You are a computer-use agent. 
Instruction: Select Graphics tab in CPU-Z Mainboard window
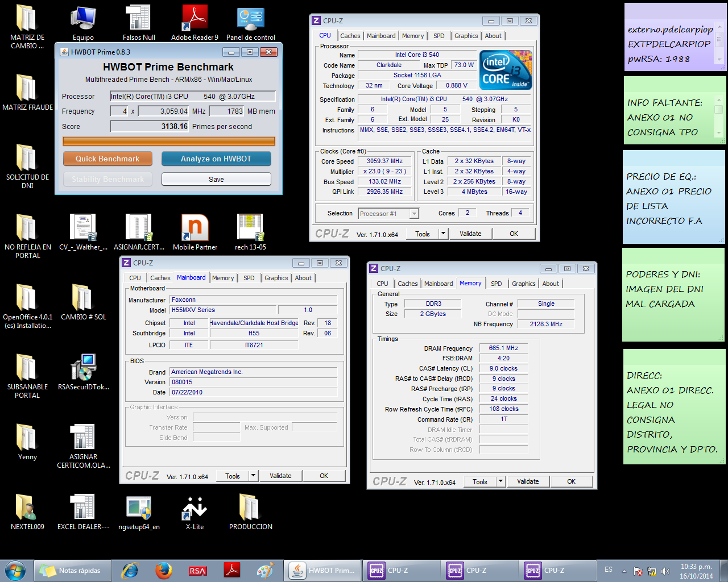(276, 278)
